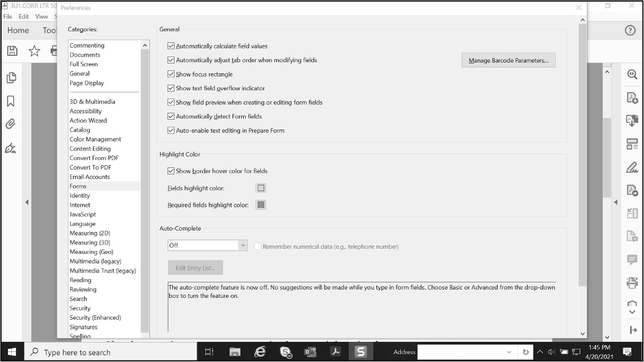644x362 pixels.
Task: Show hidden system tray icons chevron
Action: pos(540,352)
